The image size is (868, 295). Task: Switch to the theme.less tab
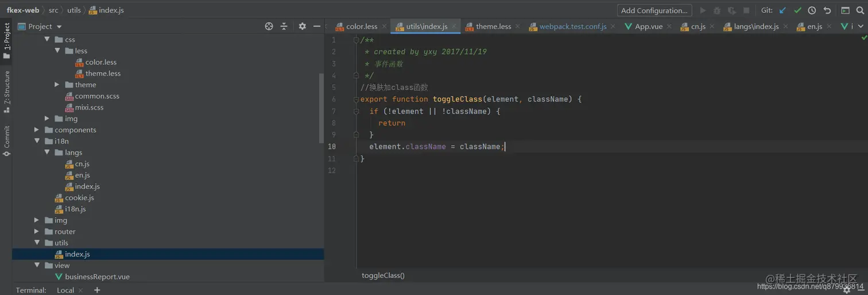click(x=493, y=26)
